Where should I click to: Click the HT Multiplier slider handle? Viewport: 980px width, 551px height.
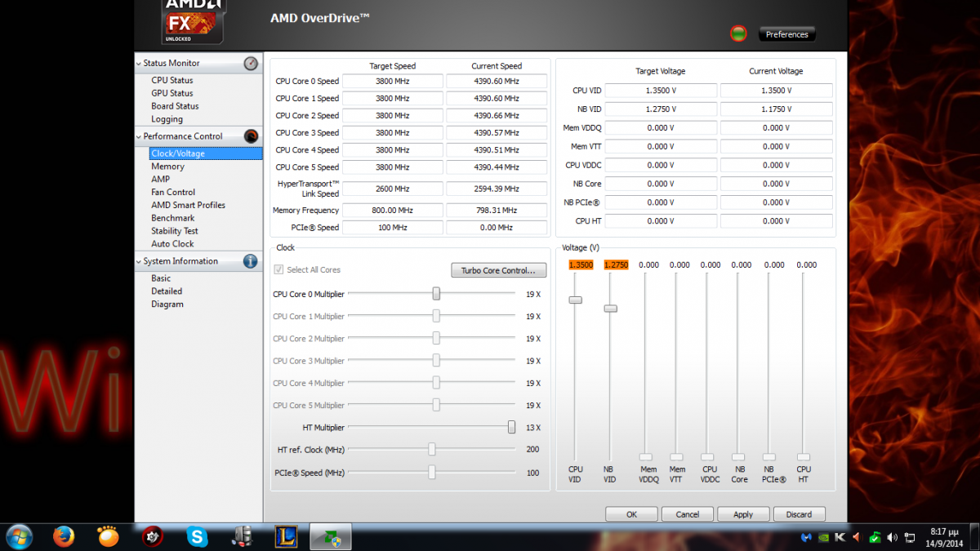511,427
